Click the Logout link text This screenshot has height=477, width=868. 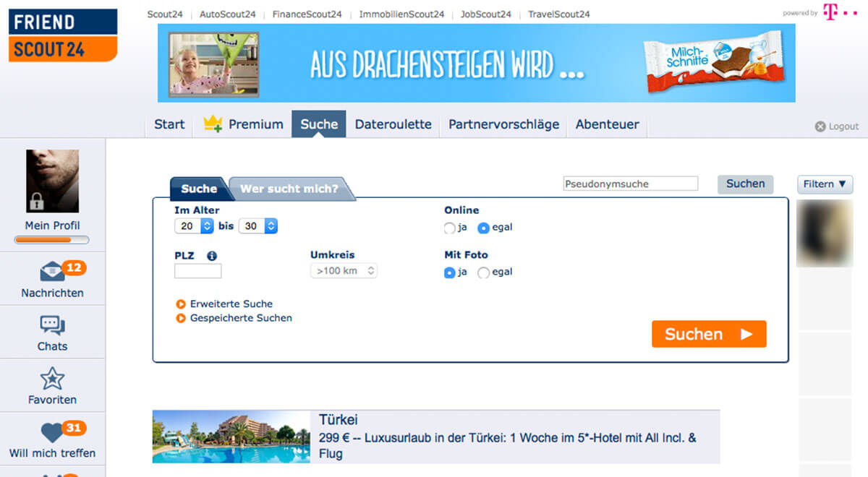pyautogui.click(x=843, y=126)
